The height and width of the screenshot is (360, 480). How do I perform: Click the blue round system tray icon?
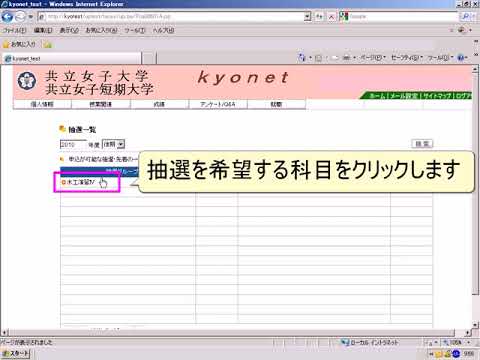point(456,353)
